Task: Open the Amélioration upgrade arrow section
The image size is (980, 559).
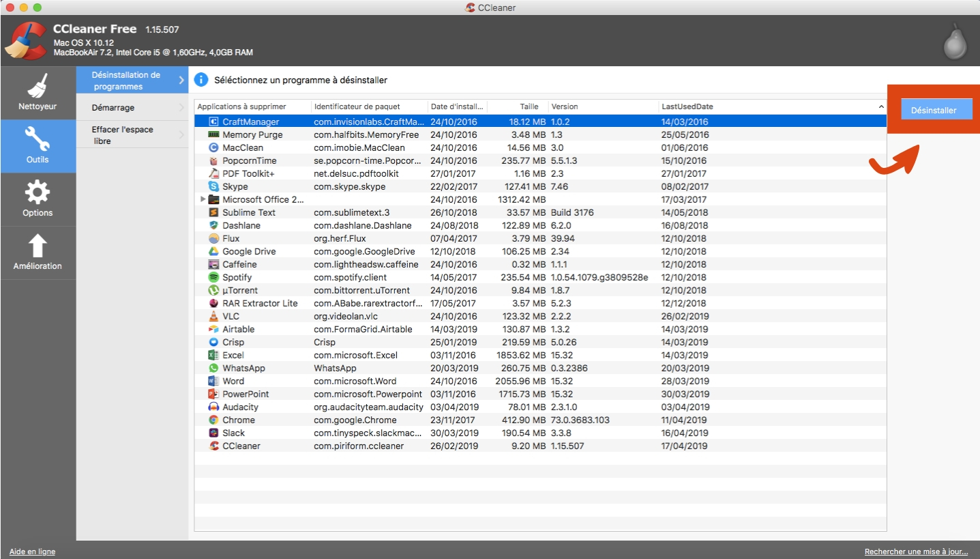Action: click(x=38, y=253)
